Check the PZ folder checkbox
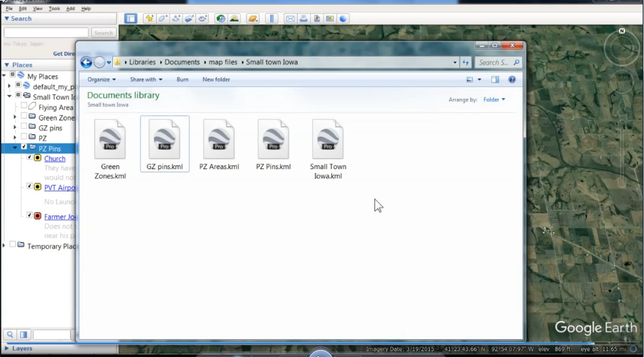This screenshot has height=357, width=644. pyautogui.click(x=24, y=137)
